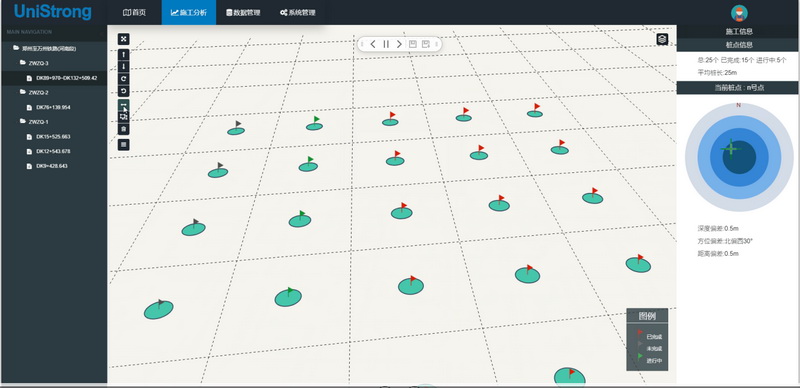Screen dimensions: 800x388
Task: Rotate the view counter-clockwise
Action: [x=123, y=91]
